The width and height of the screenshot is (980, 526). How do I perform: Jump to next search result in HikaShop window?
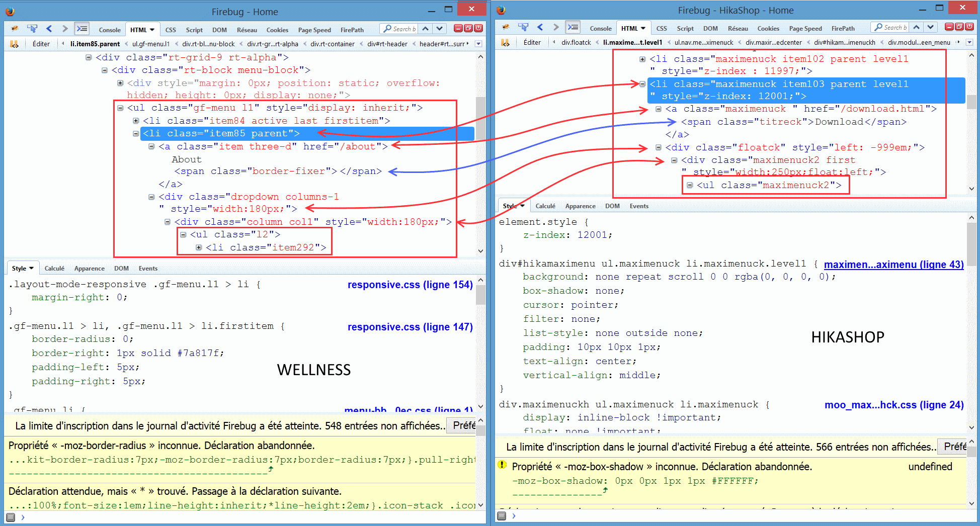click(x=931, y=27)
